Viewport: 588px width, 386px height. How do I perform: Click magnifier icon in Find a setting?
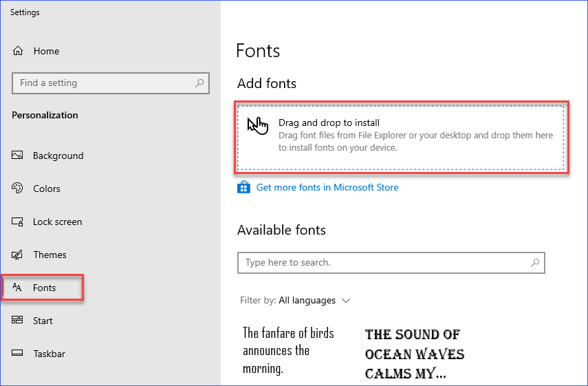(x=199, y=83)
